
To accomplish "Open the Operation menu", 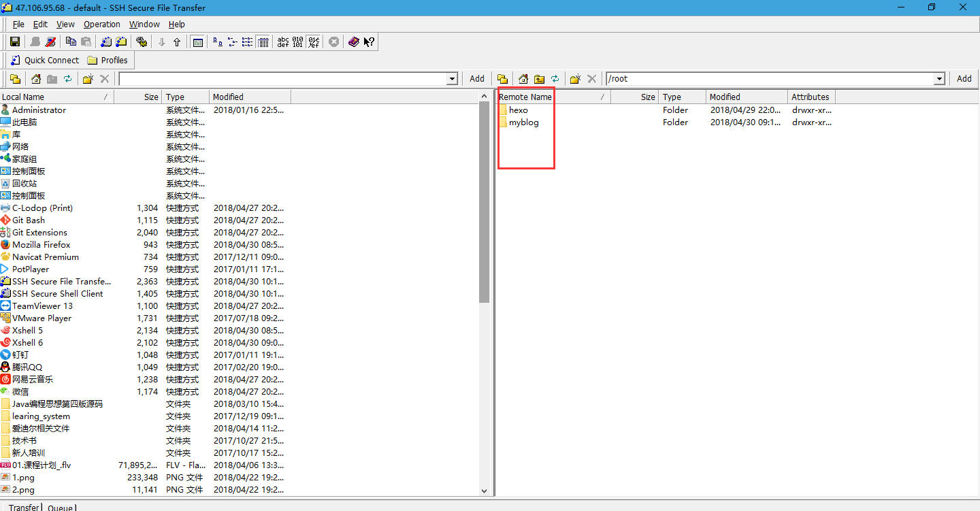I will pos(102,24).
